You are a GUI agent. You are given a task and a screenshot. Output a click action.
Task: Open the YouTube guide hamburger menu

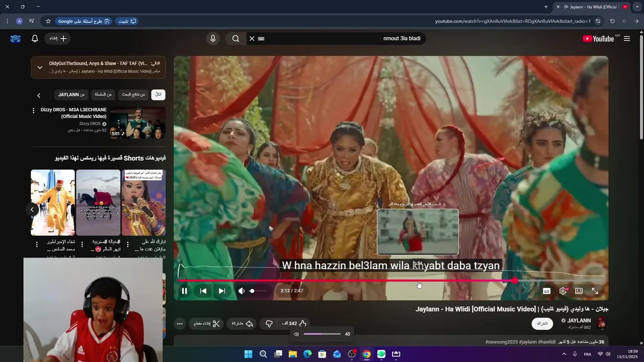click(x=627, y=39)
